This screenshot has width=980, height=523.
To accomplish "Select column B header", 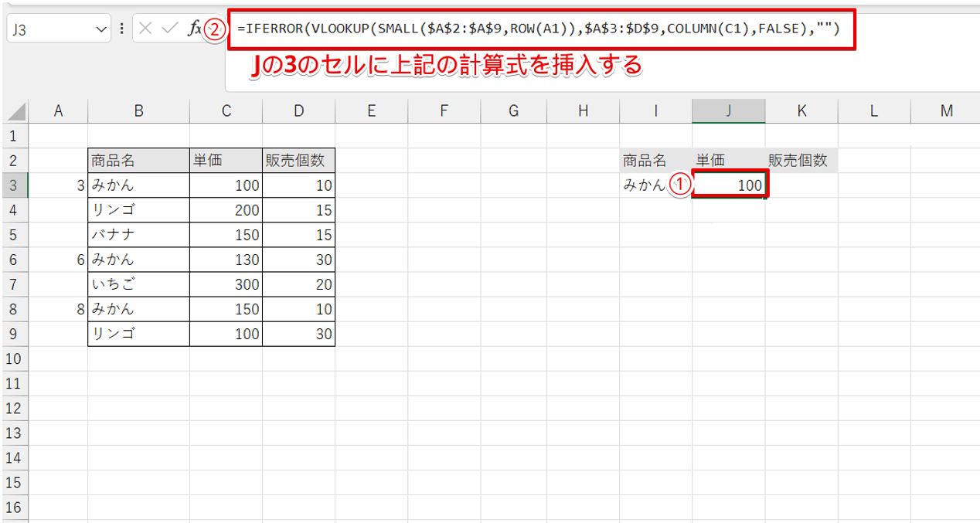I will click(138, 111).
